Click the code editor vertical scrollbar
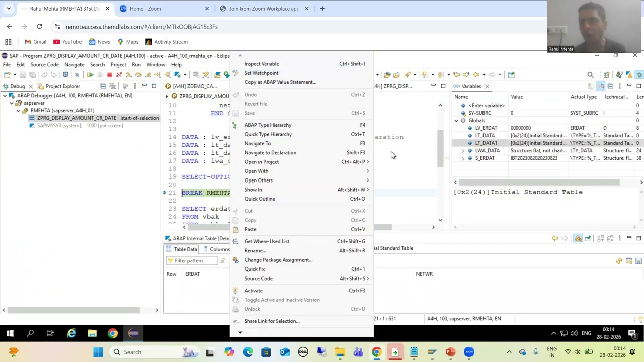 point(440,148)
